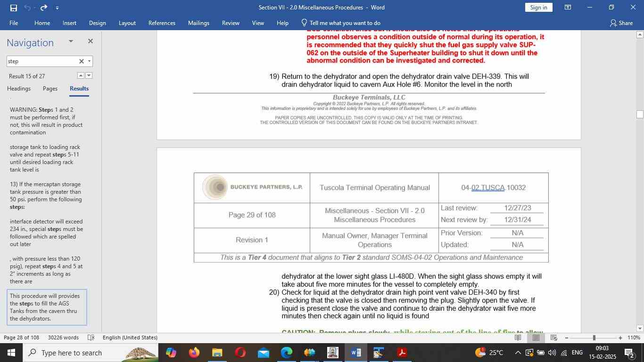
Task: Open Ribbon Display Options
Action: coord(568,8)
